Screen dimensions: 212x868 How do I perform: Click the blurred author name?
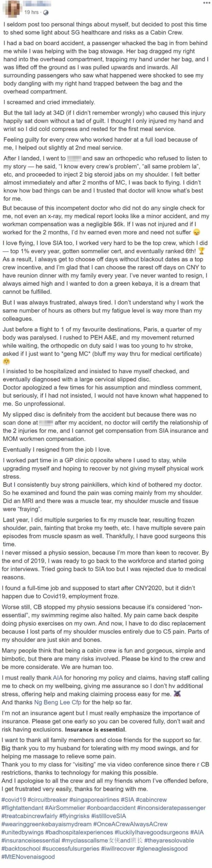pyautogui.click(x=38, y=4)
